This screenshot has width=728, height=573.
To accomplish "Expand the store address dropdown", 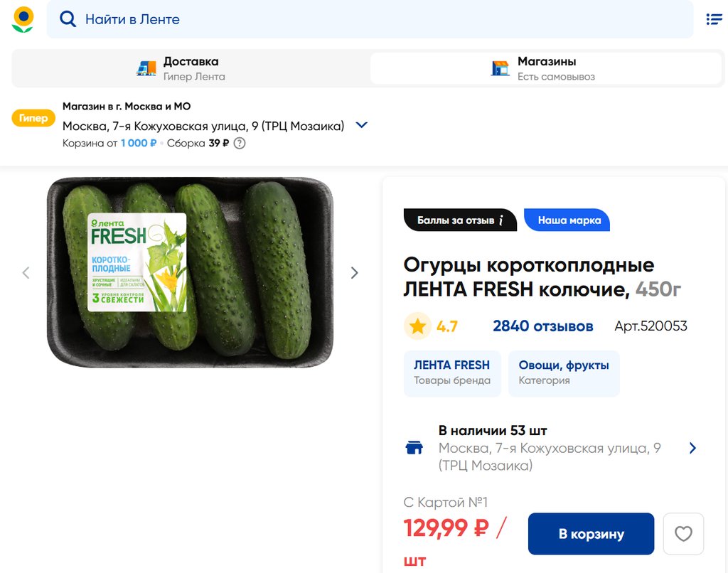I will coord(361,125).
